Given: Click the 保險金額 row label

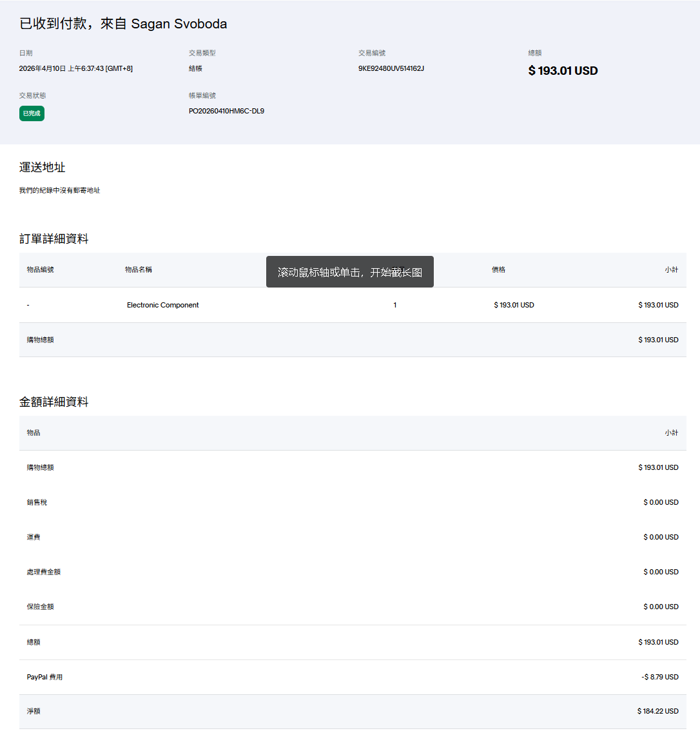Looking at the screenshot, I should [40, 607].
